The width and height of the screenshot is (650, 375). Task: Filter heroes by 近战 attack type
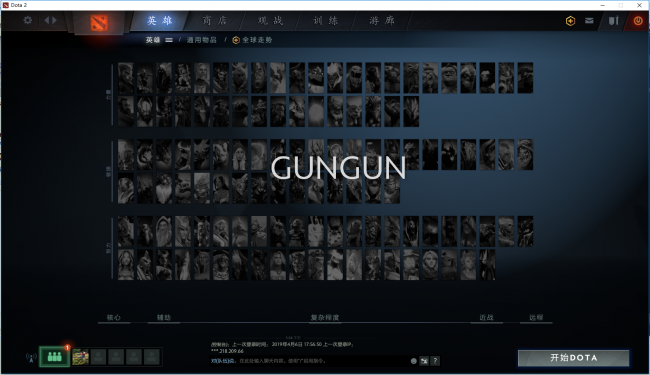tap(486, 317)
